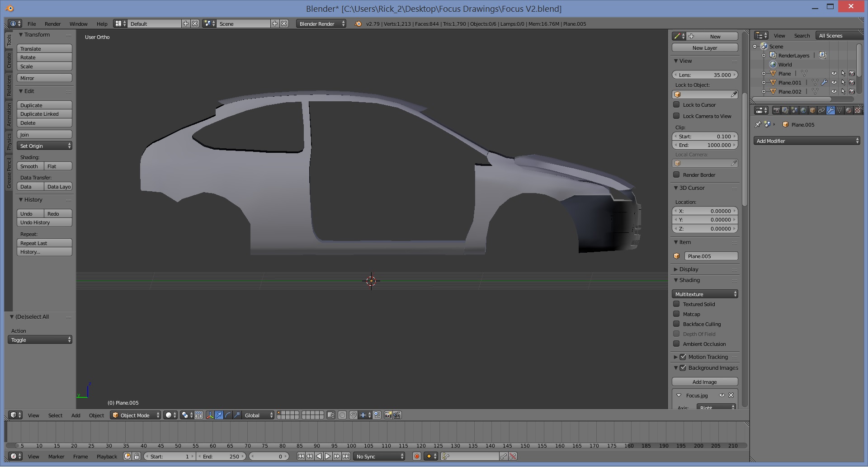Click the Smooth shading button

click(30, 166)
